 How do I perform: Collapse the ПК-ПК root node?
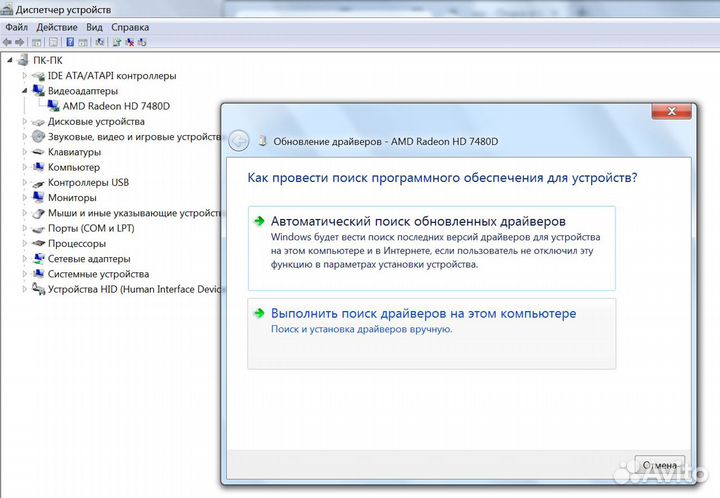pos(10,60)
